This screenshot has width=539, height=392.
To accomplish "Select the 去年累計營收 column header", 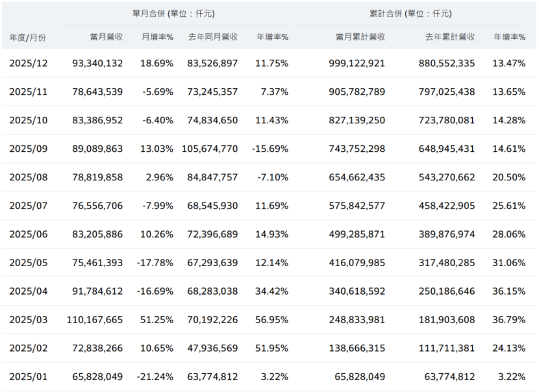I will (x=450, y=37).
